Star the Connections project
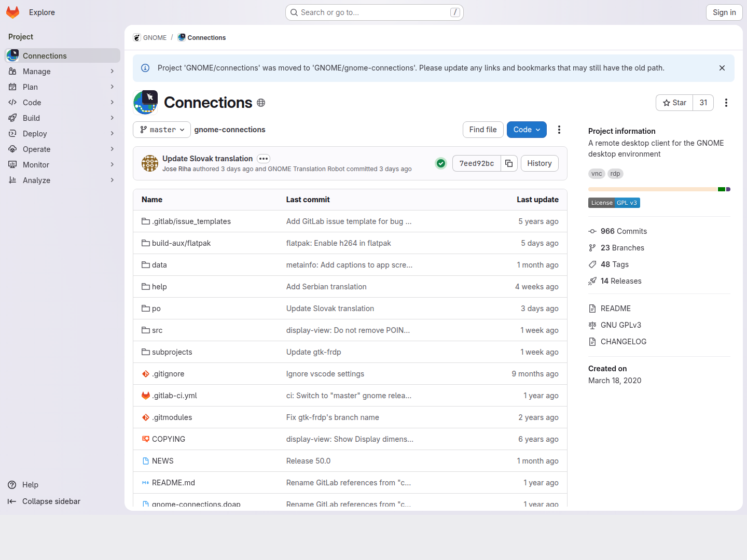Viewport: 747px width, 560px height. tap(674, 103)
